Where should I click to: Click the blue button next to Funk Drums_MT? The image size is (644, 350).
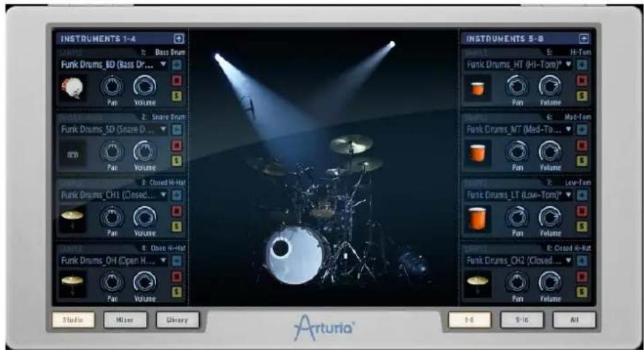click(582, 130)
